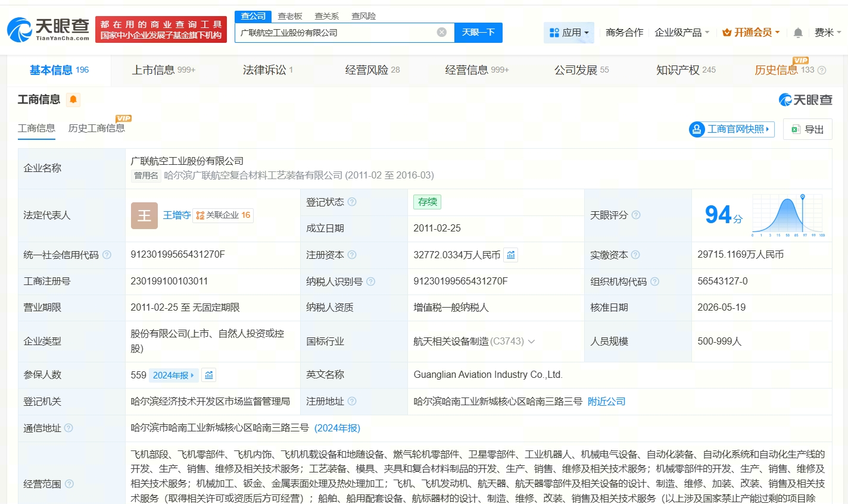Click the help icon beside 统一社会信用代码

click(x=107, y=255)
